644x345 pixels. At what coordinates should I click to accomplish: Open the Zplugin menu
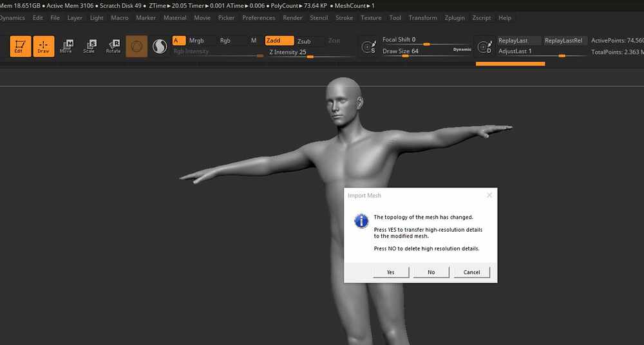455,17
